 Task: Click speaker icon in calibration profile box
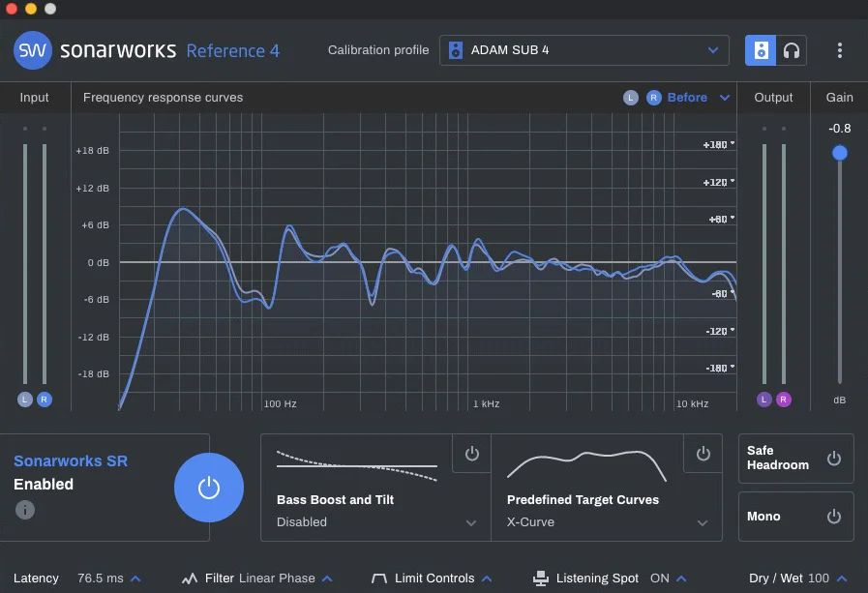[456, 50]
